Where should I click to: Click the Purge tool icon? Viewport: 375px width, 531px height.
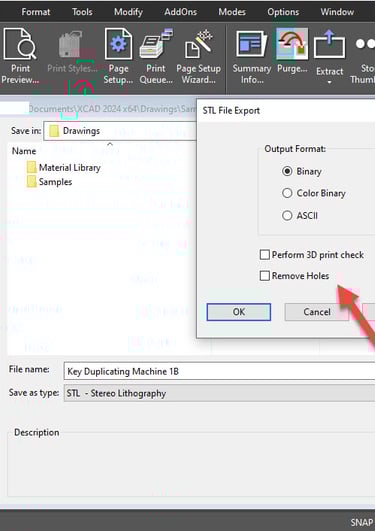292,44
